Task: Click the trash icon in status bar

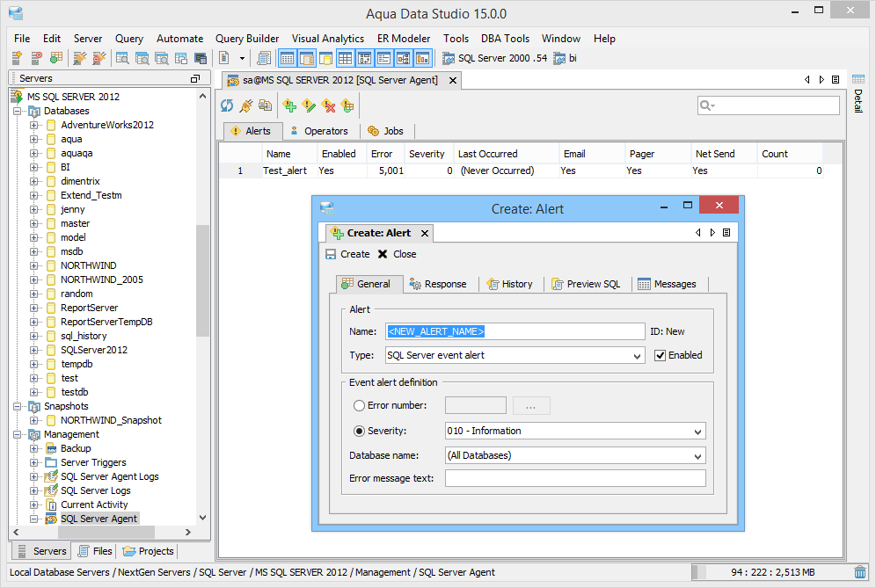Action: (x=860, y=572)
